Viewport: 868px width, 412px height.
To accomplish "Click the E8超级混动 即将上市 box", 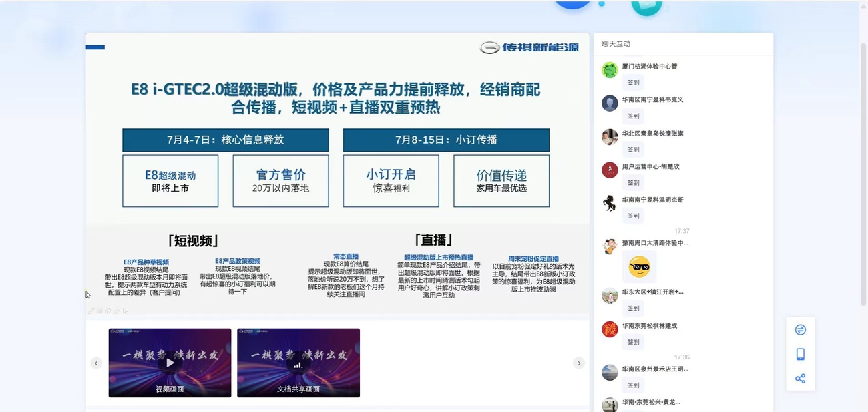I will coord(170,181).
